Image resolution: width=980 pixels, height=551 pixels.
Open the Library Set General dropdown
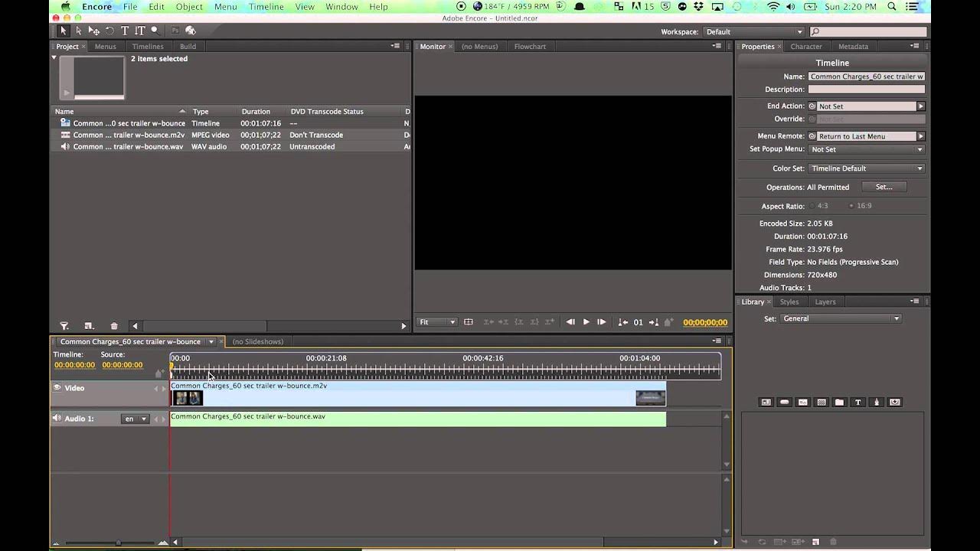point(841,318)
